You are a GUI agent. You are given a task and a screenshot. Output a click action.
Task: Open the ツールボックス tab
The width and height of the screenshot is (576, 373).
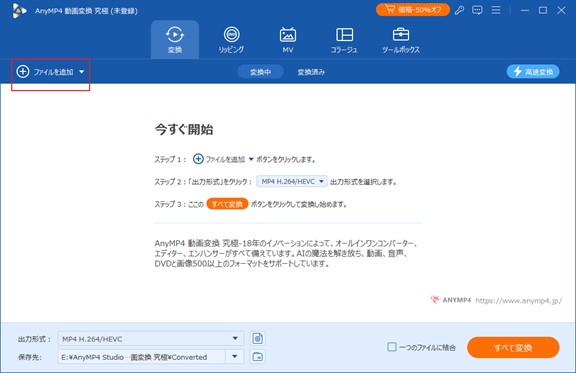pyautogui.click(x=401, y=40)
